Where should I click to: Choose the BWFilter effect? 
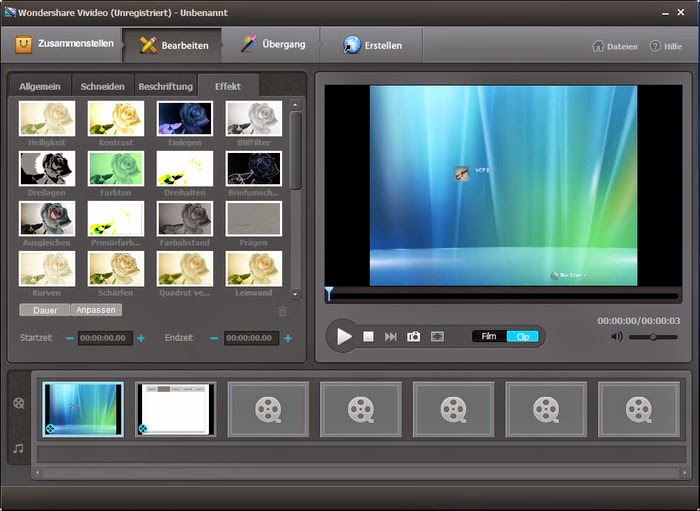[x=254, y=118]
